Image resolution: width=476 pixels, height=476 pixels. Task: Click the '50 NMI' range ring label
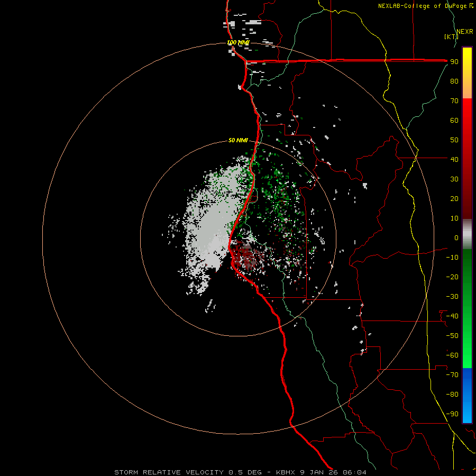pos(239,140)
